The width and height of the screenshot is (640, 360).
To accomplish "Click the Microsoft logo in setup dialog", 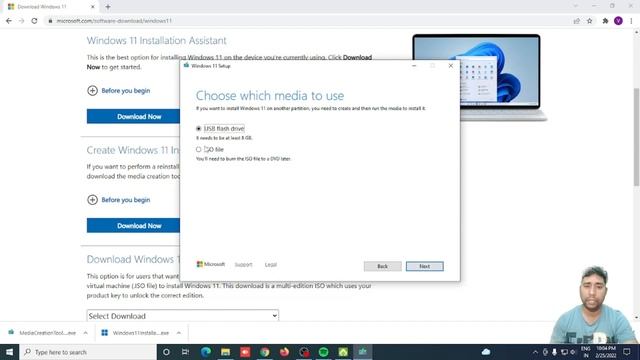I will [211, 264].
